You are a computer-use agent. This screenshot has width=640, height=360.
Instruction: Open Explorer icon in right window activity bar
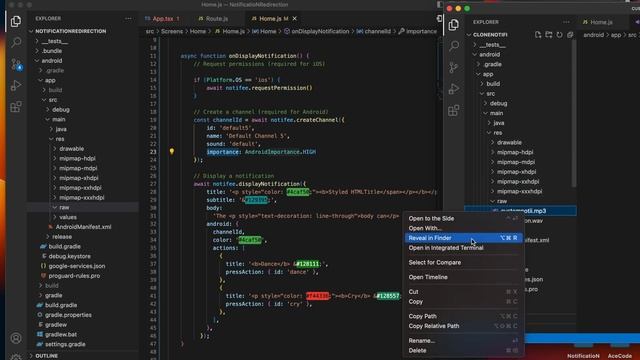click(x=453, y=25)
